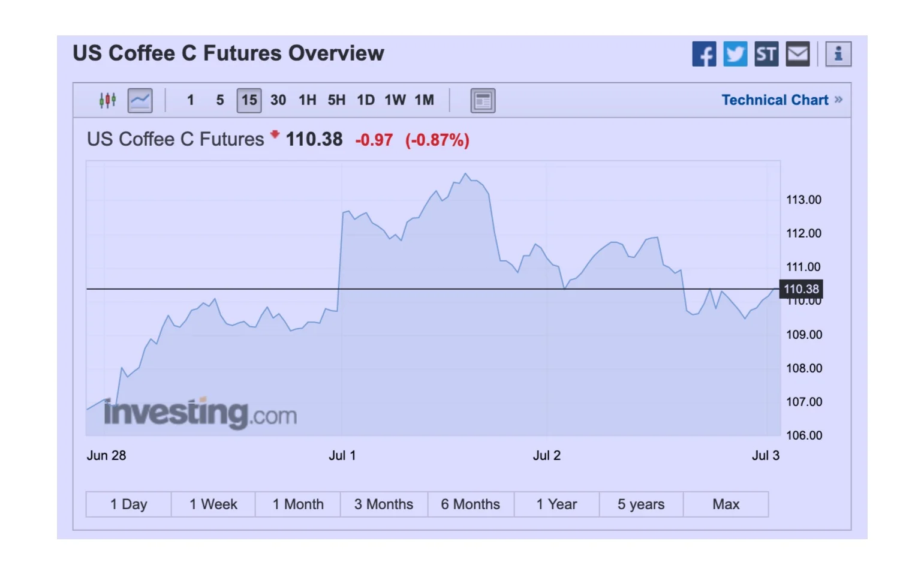The height and width of the screenshot is (574, 924).
Task: Select the 15 minute interval
Action: [249, 100]
